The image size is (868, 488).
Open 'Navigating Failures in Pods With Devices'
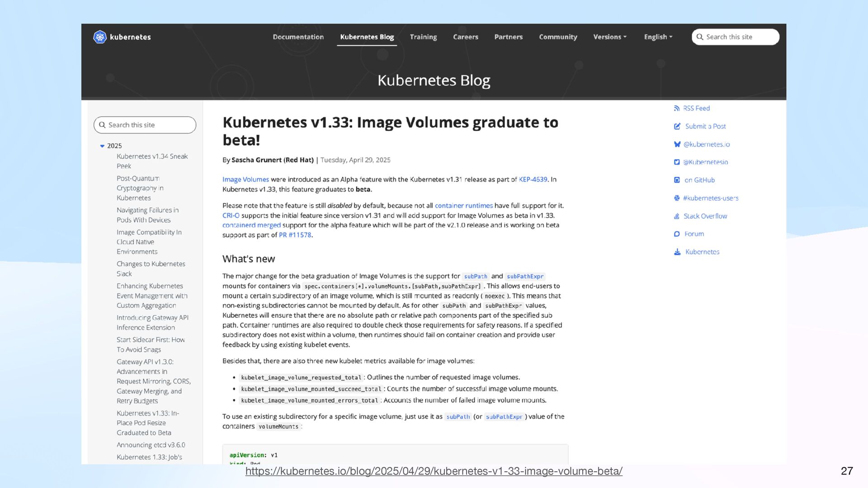tap(147, 215)
